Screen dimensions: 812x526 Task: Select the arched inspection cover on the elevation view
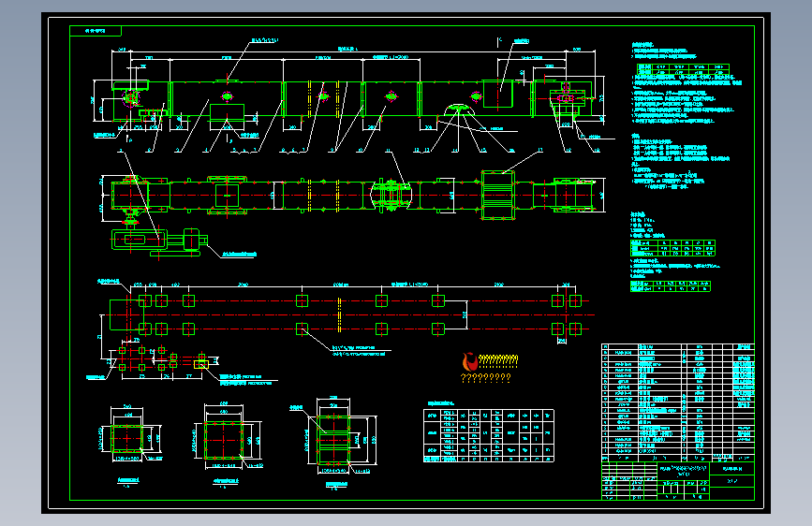click(459, 109)
